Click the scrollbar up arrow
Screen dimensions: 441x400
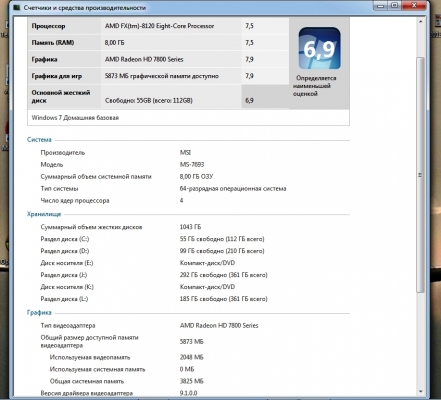tap(420, 22)
